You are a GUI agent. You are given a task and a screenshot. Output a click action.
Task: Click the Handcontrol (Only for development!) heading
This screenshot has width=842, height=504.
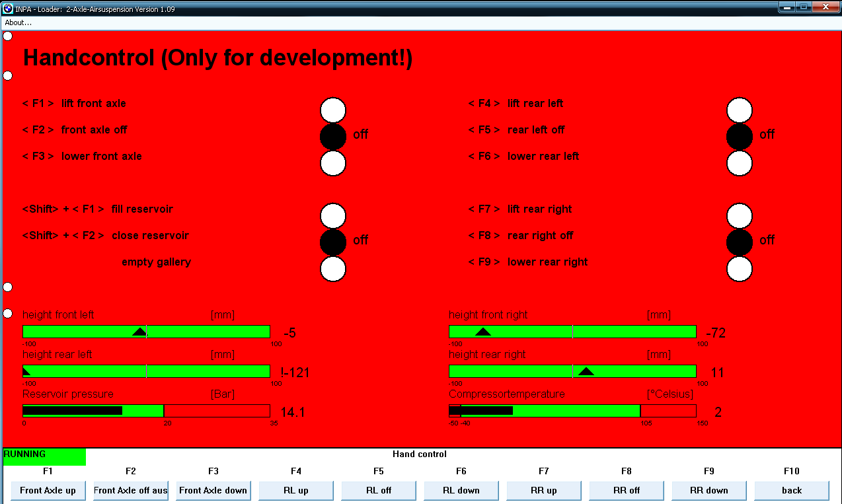click(x=218, y=59)
